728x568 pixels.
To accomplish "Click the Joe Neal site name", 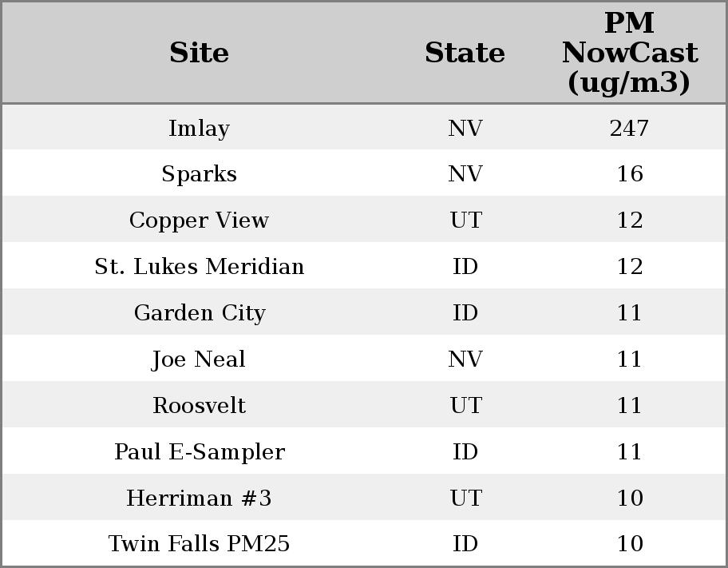I will tap(199, 359).
